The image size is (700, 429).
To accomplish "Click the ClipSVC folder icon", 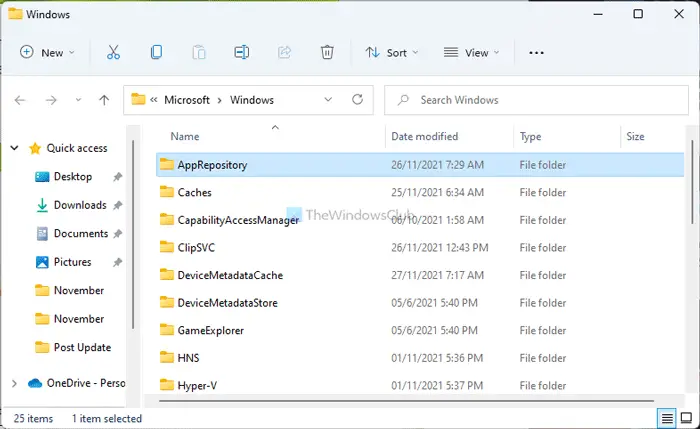I will point(167,247).
